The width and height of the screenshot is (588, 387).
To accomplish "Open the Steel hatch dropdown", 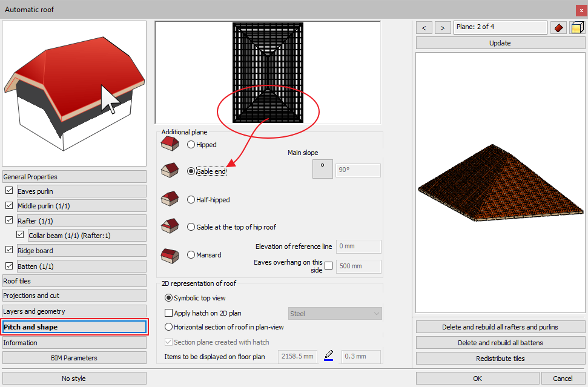I will click(335, 314).
